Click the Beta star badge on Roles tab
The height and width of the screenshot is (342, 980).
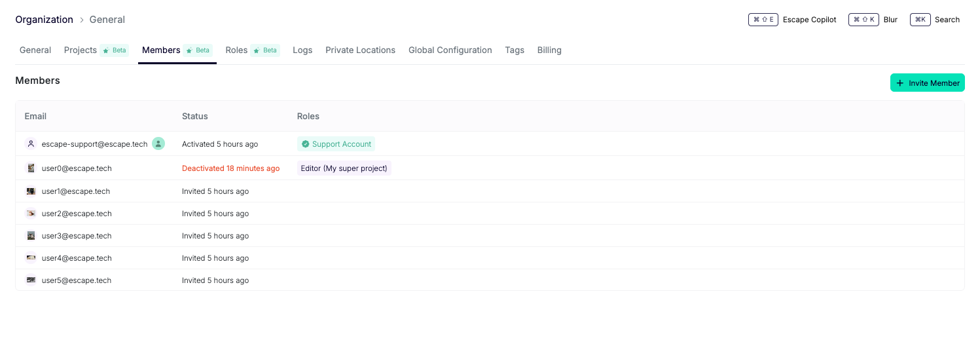click(x=265, y=50)
